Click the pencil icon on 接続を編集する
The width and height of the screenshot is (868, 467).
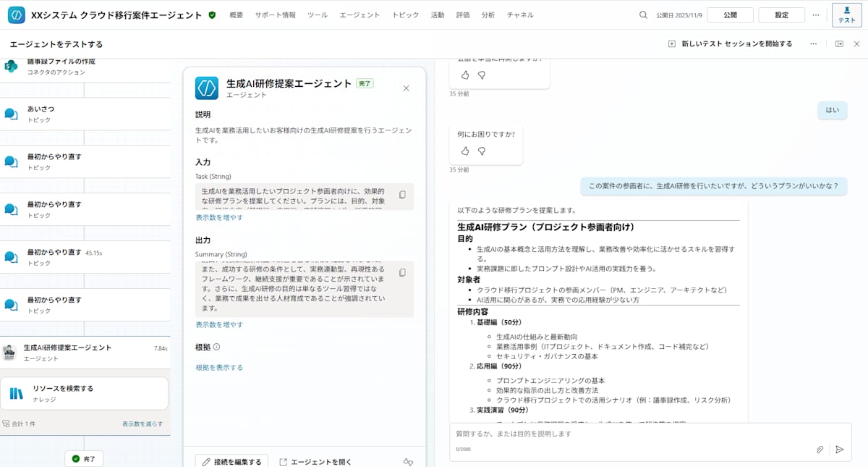point(206,462)
